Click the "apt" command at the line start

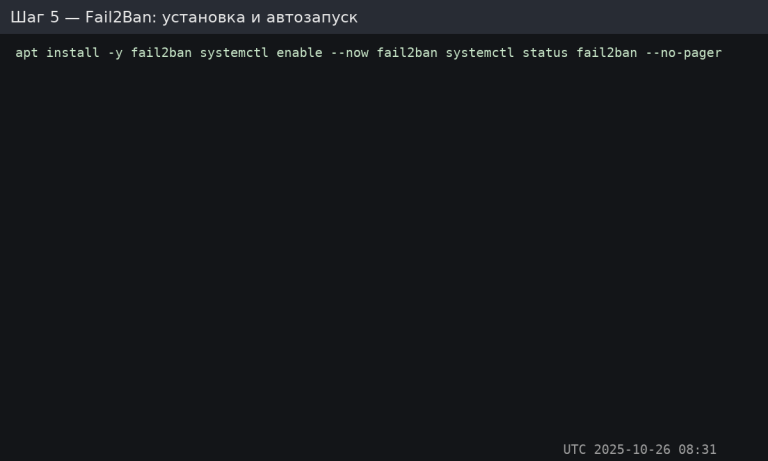click(x=27, y=53)
